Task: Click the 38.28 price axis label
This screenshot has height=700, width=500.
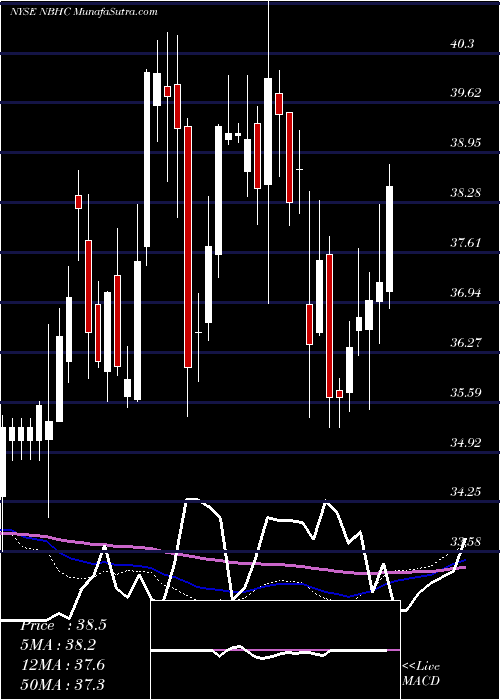Action: (466, 193)
